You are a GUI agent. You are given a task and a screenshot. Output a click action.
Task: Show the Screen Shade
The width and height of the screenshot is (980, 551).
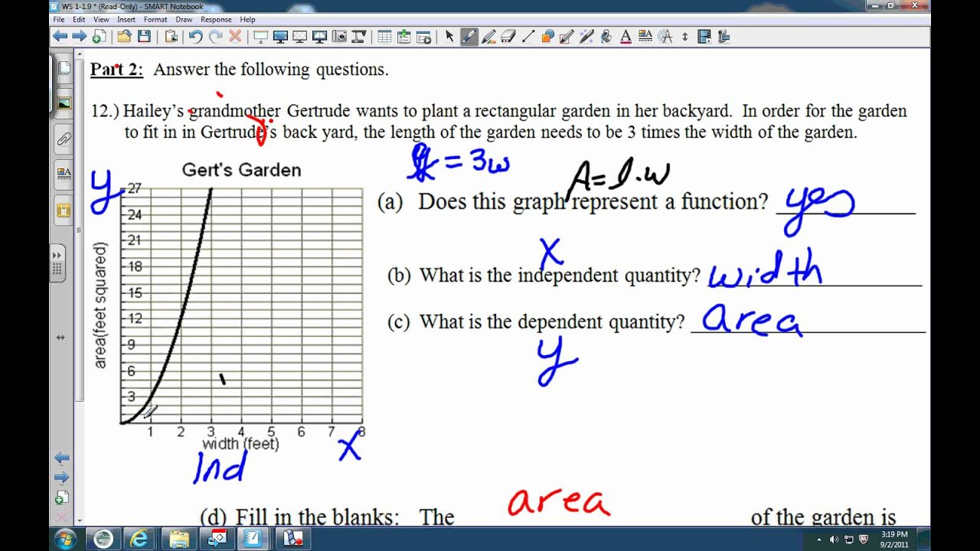tap(260, 36)
